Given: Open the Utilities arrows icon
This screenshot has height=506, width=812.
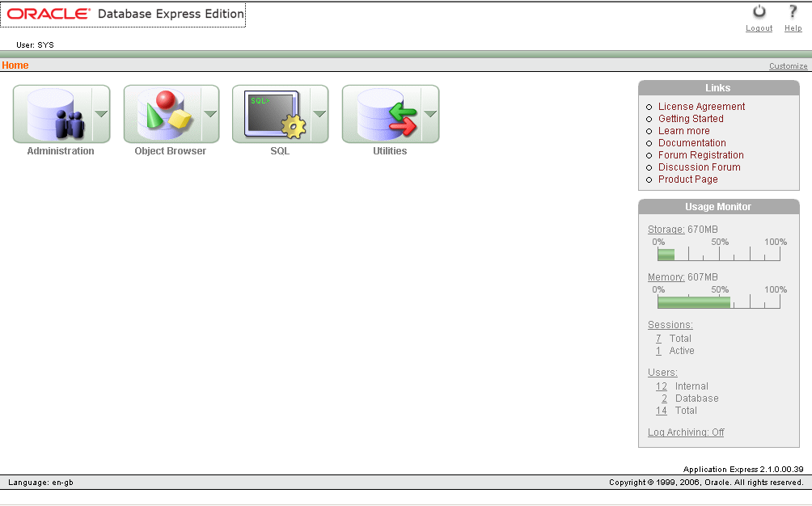Looking at the screenshot, I should (x=383, y=114).
